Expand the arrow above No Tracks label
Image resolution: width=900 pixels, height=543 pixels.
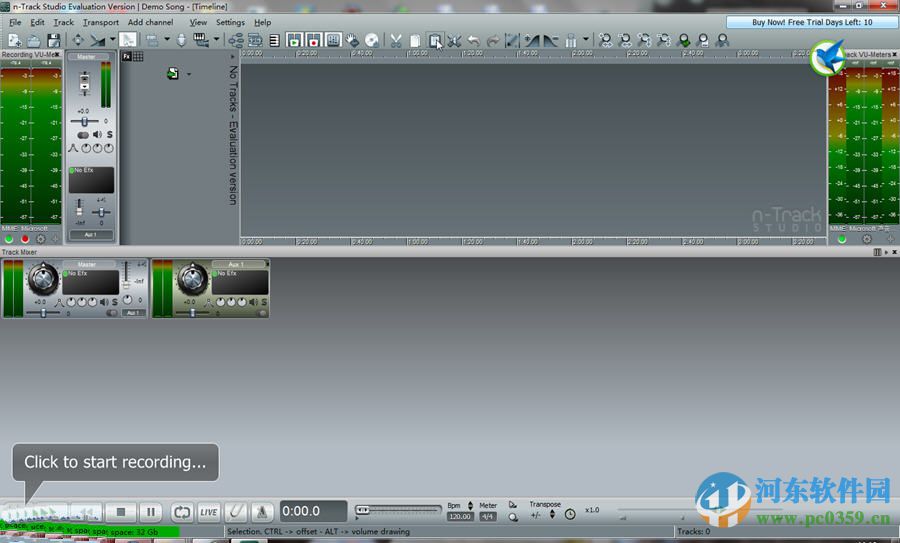(x=232, y=57)
